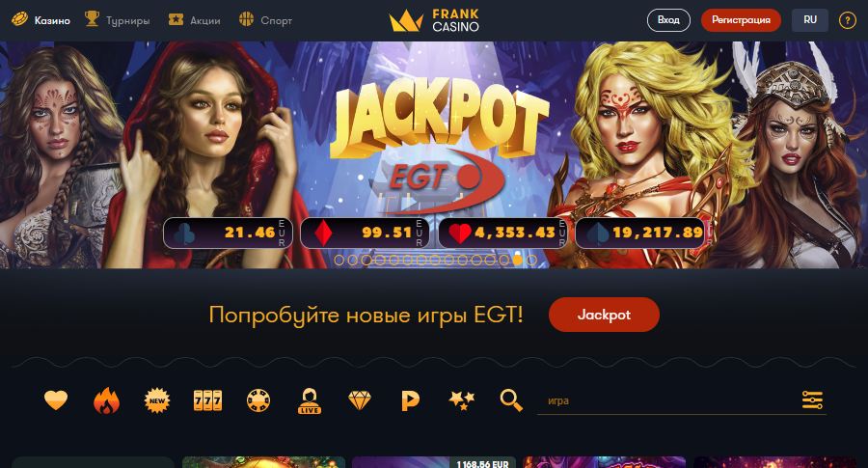868x468 pixels.
Task: Show hot games via the flame icon
Action: click(106, 400)
